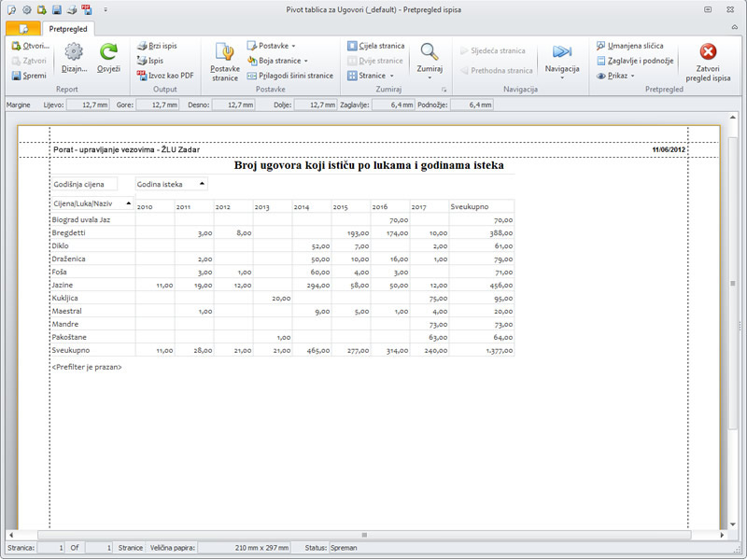Click the gear design icon in quick access toolbar

(x=27, y=9)
